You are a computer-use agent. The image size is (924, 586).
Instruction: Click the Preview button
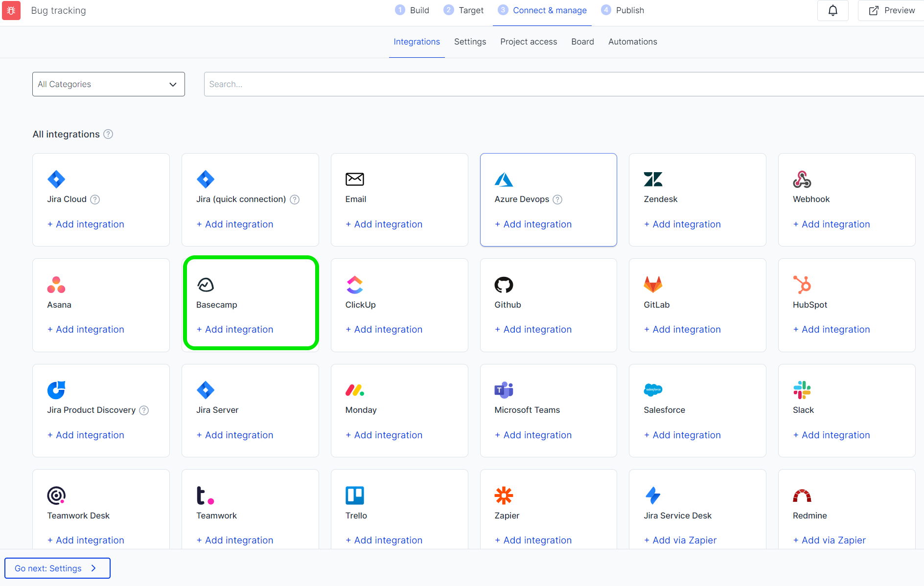pos(891,10)
